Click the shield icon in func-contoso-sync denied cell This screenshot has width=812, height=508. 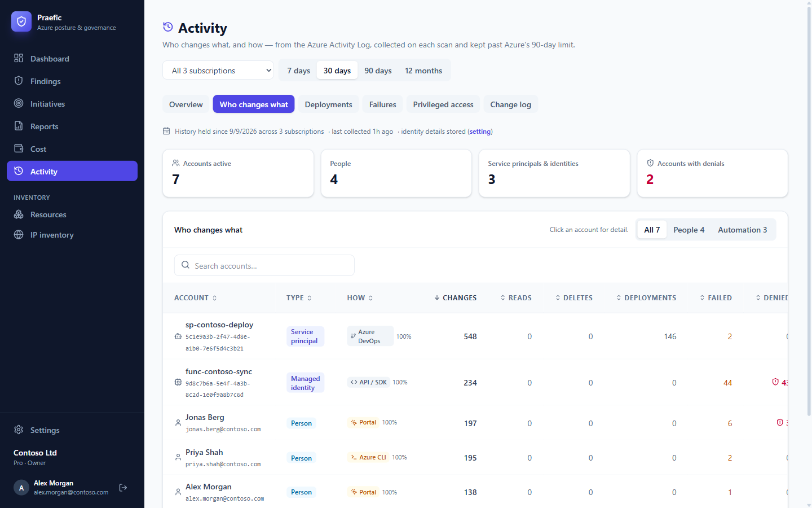click(775, 382)
